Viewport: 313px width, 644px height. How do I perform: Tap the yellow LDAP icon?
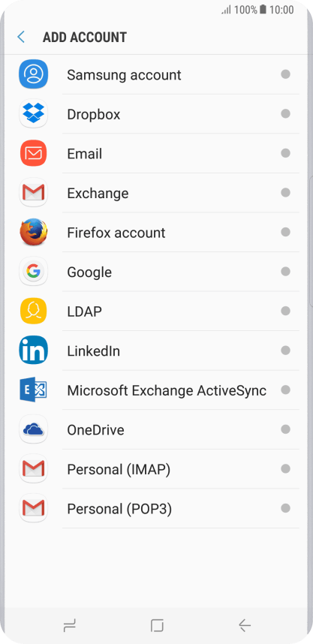point(33,311)
